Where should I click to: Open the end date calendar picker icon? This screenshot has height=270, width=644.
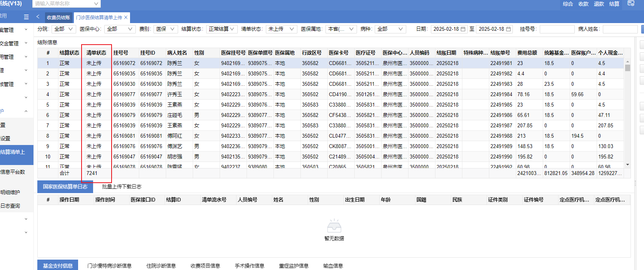coord(508,29)
